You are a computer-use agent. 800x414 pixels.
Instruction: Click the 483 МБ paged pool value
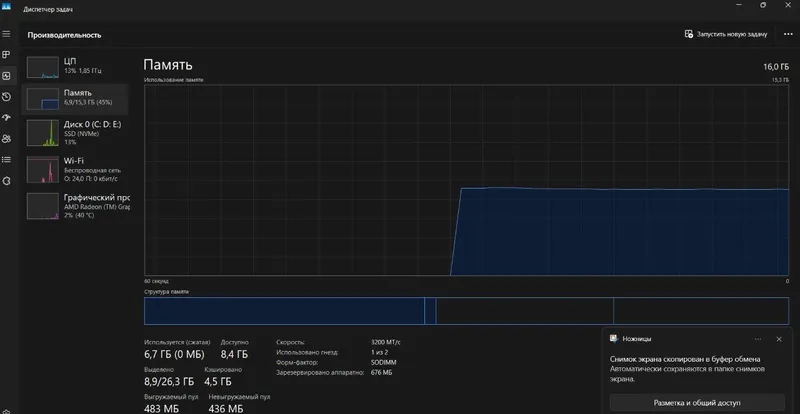161,409
